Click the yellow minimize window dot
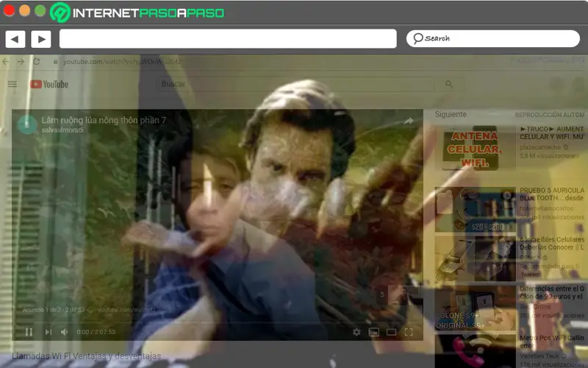This screenshot has width=588, height=368. click(25, 10)
